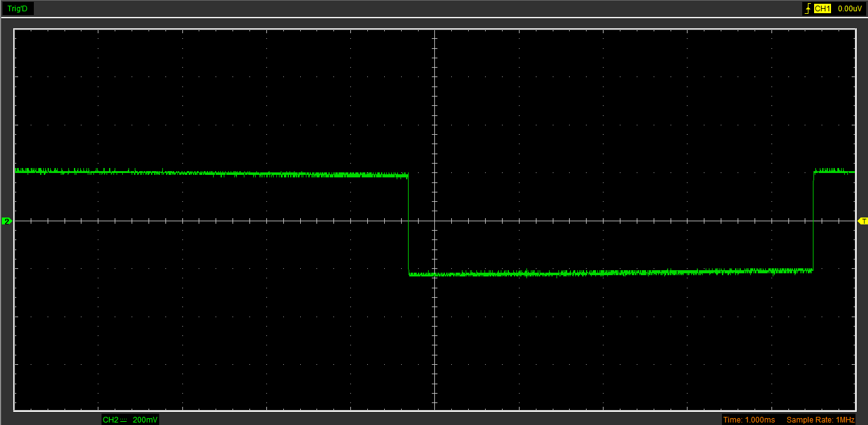The width and height of the screenshot is (868, 425).
Task: Click the Trig'D trigger status indicator
Action: click(x=18, y=9)
